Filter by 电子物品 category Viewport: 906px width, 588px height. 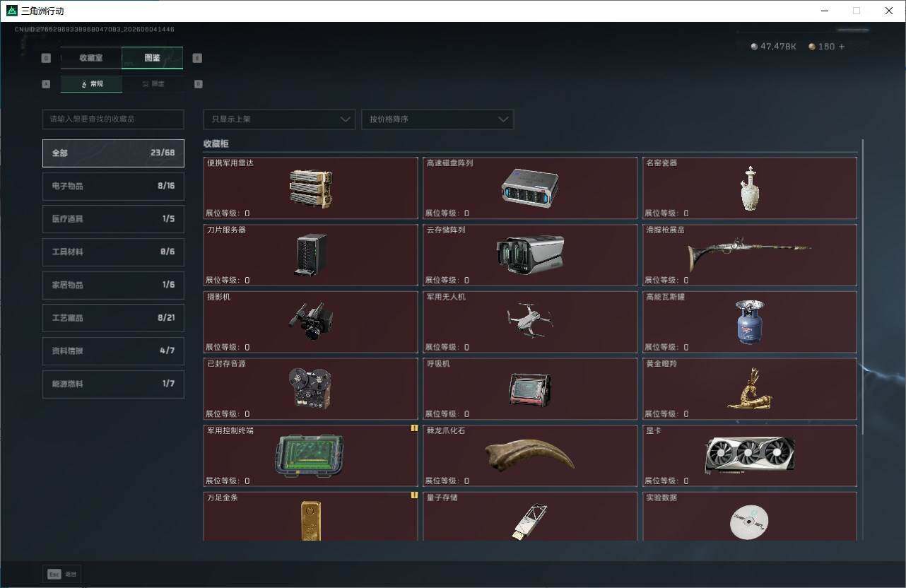click(x=113, y=186)
